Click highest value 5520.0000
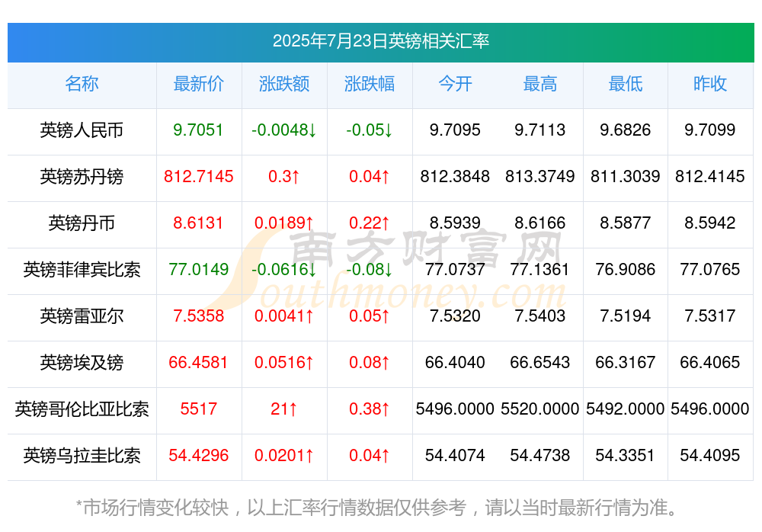Screen dimensions: 762x532 pos(540,409)
